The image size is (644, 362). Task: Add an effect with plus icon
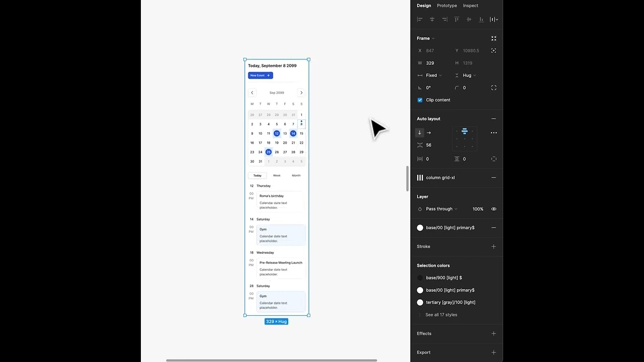click(x=494, y=333)
